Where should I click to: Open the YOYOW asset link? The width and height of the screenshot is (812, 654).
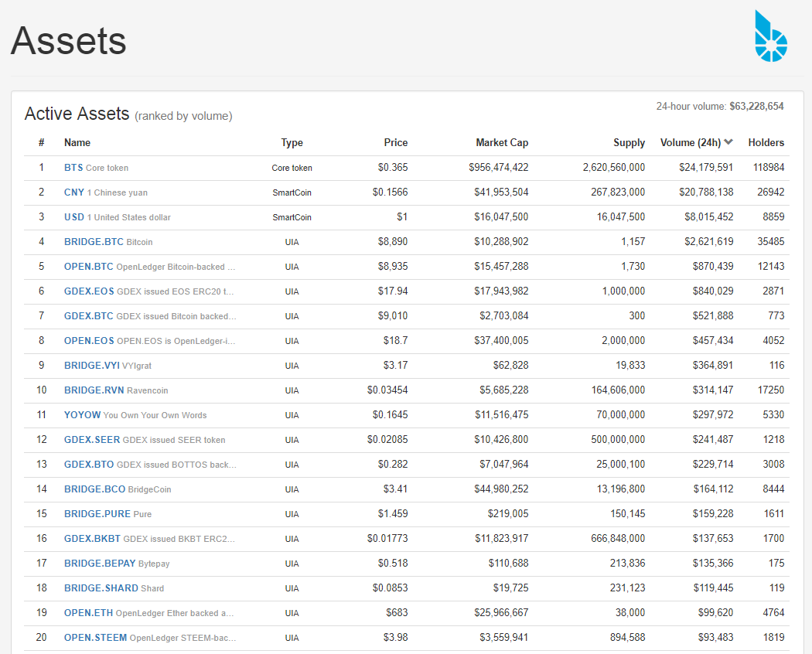(x=82, y=415)
